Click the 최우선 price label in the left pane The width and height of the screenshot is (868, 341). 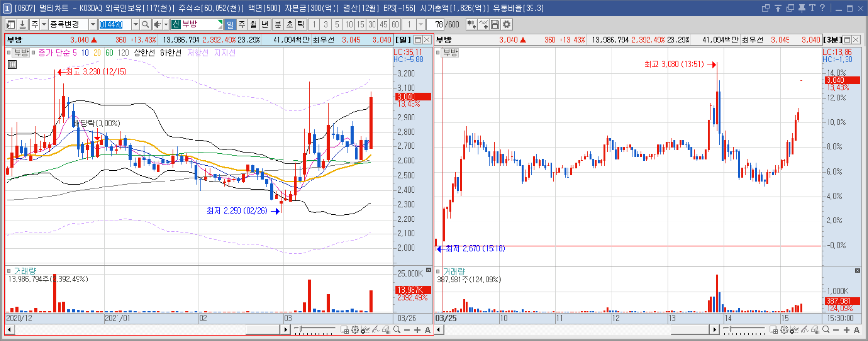point(323,40)
